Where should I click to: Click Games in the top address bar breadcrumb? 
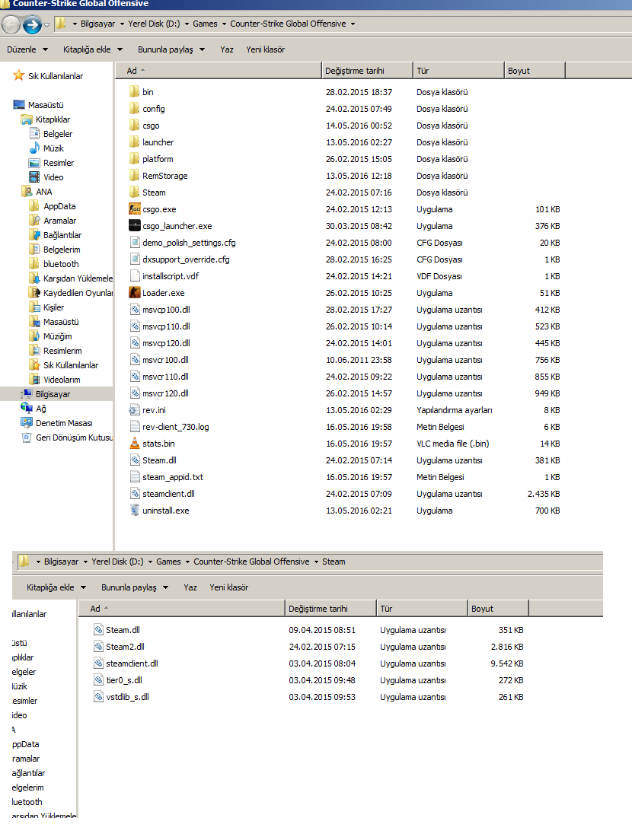pos(206,24)
